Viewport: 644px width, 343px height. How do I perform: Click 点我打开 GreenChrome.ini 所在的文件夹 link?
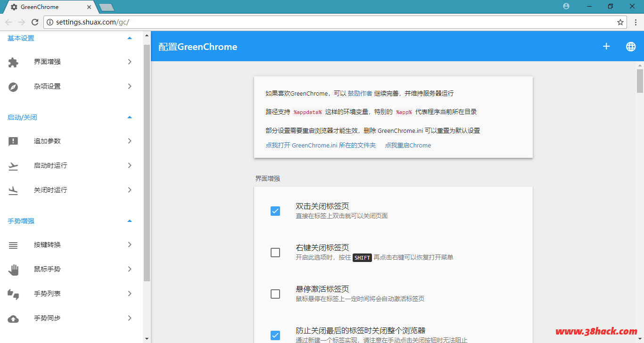321,145
